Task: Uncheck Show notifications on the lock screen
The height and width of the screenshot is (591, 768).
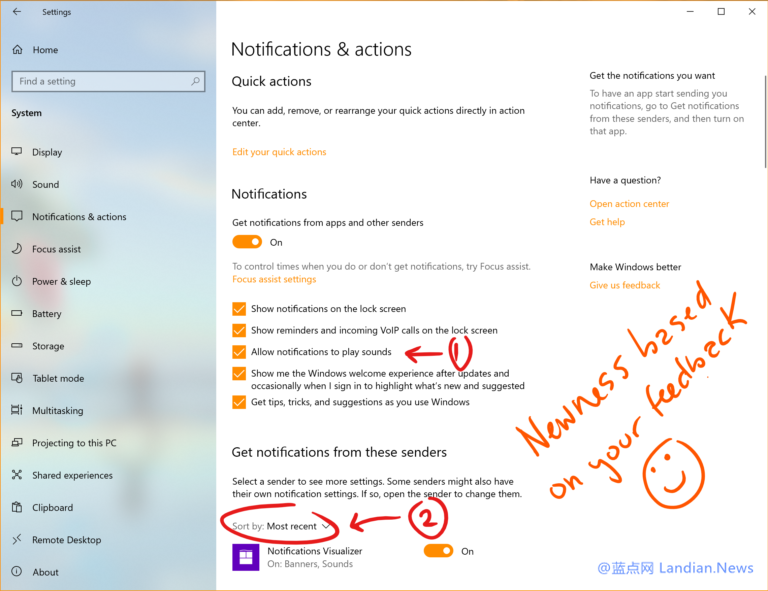Action: click(239, 309)
